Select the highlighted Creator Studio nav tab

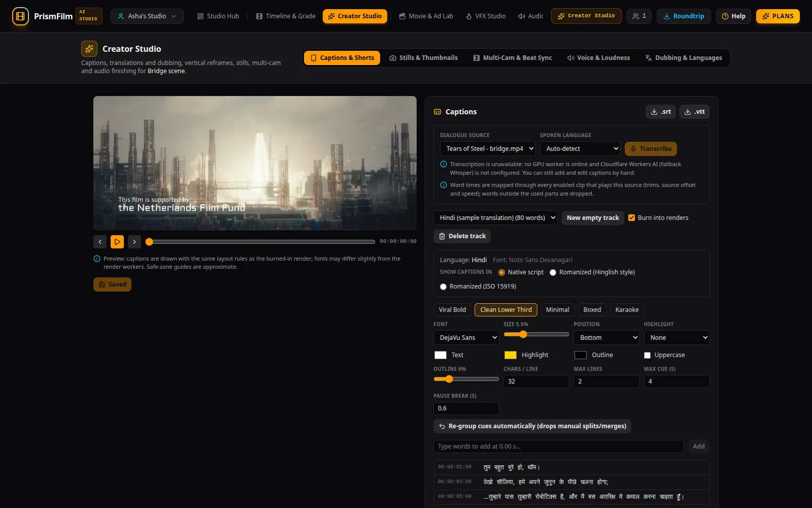355,16
